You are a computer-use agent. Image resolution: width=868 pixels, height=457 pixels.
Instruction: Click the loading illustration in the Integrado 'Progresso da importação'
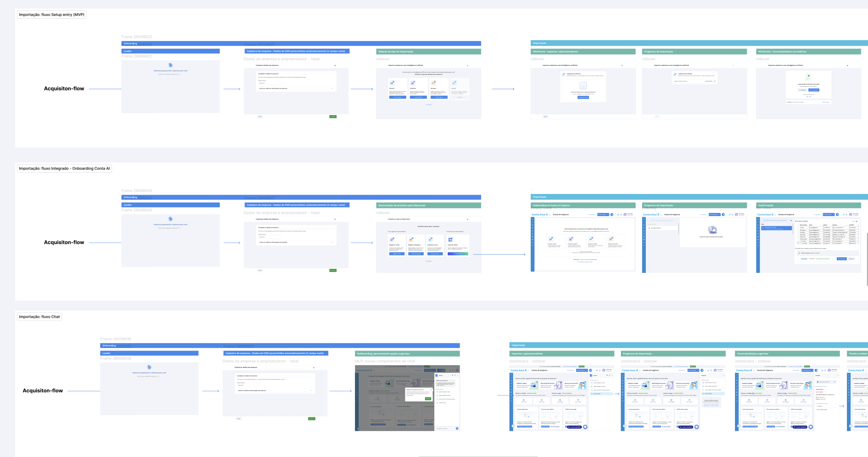(x=712, y=230)
